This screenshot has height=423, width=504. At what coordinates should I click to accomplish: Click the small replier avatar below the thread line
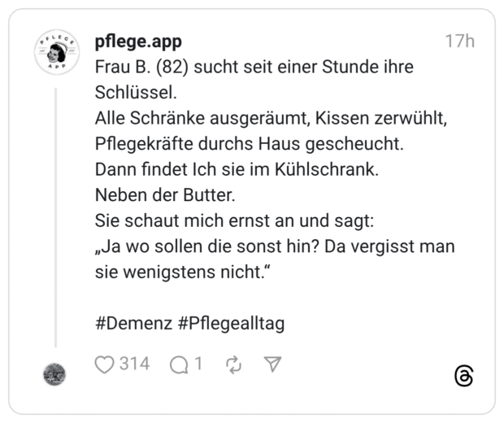coord(55,374)
